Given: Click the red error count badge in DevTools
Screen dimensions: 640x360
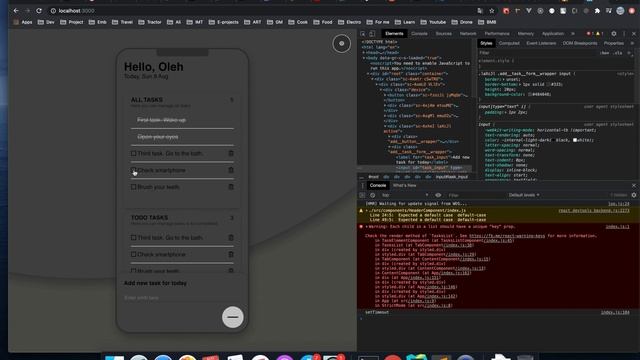Looking at the screenshot, I should (x=589, y=34).
